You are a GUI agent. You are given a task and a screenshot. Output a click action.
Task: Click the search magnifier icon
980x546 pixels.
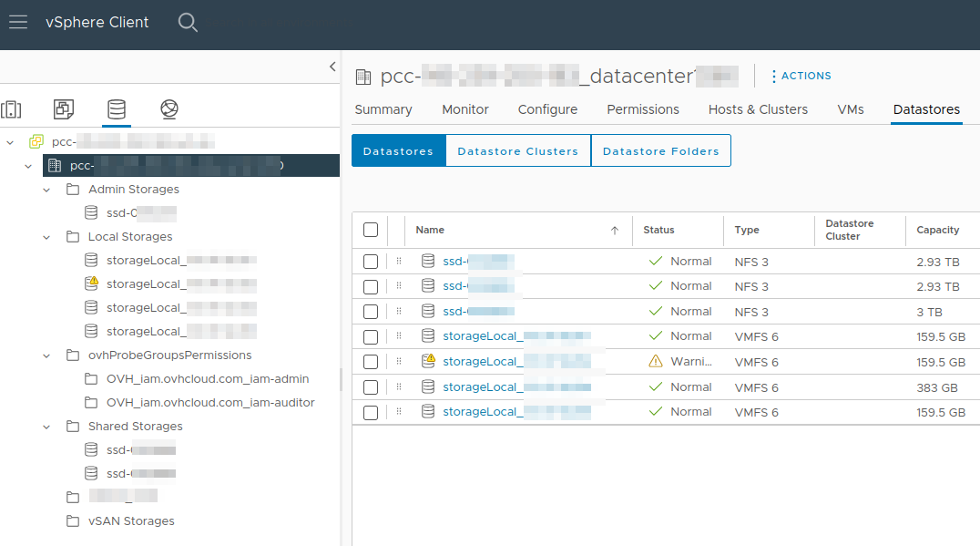(188, 23)
